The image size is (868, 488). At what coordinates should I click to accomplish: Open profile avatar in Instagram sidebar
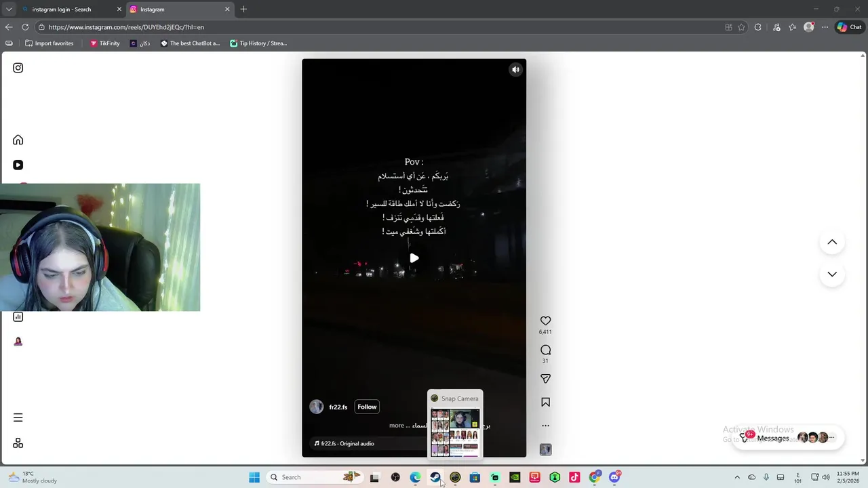[18, 341]
